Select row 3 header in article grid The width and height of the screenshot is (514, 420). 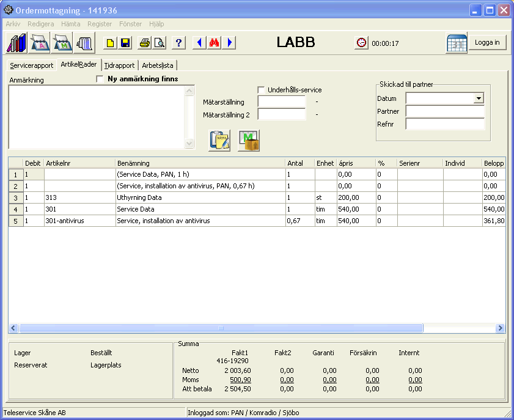click(15, 198)
